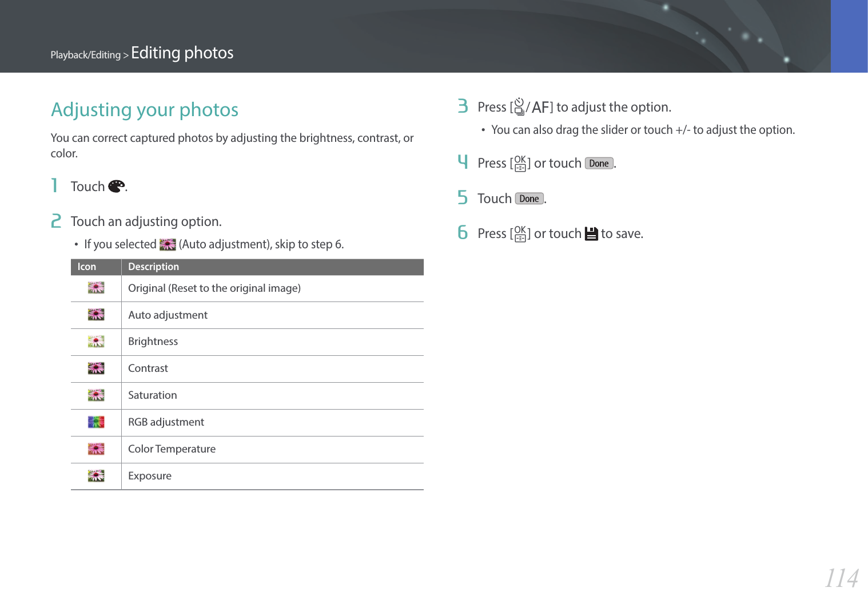The height and width of the screenshot is (615, 868).
Task: Click the Icon column header
Action: 87,267
